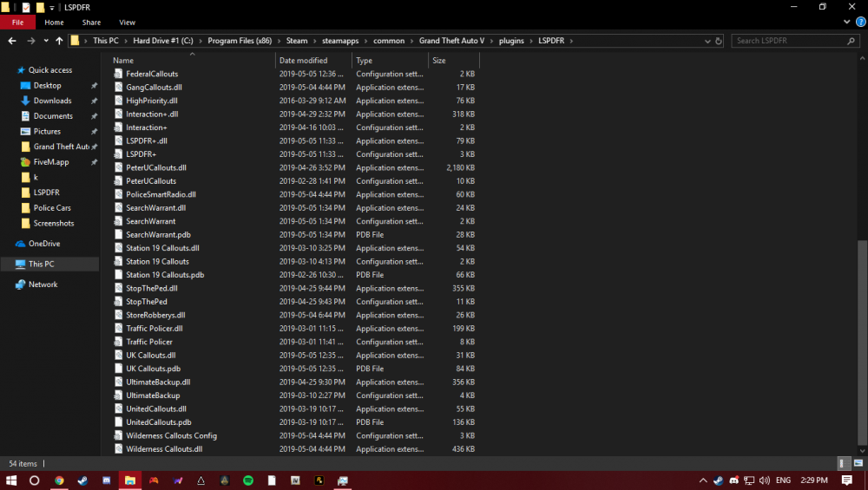Go forward with the right arrow

click(31, 41)
